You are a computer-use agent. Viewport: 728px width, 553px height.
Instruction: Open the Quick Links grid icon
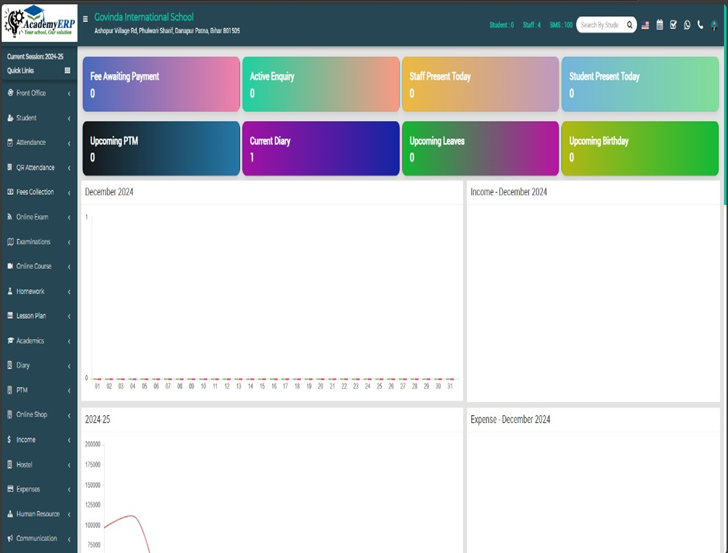pyautogui.click(x=67, y=71)
